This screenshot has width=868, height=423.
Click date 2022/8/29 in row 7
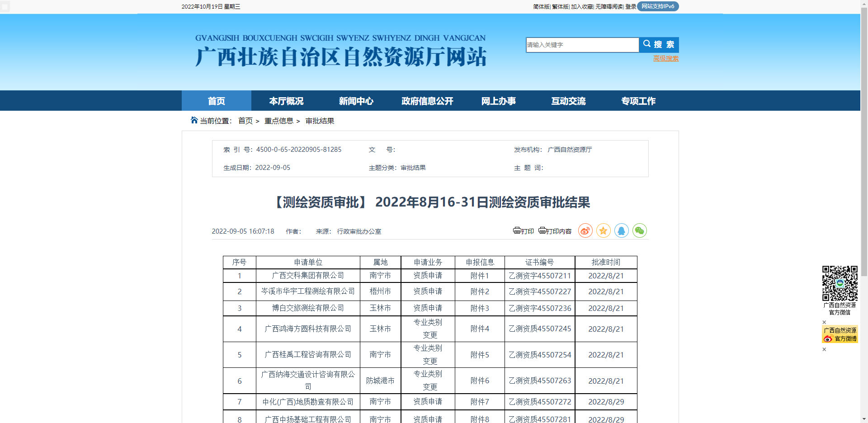point(606,401)
